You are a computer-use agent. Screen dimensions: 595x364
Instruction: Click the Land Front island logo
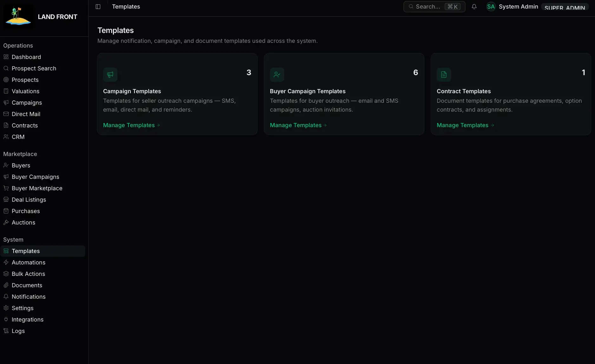pyautogui.click(x=18, y=16)
